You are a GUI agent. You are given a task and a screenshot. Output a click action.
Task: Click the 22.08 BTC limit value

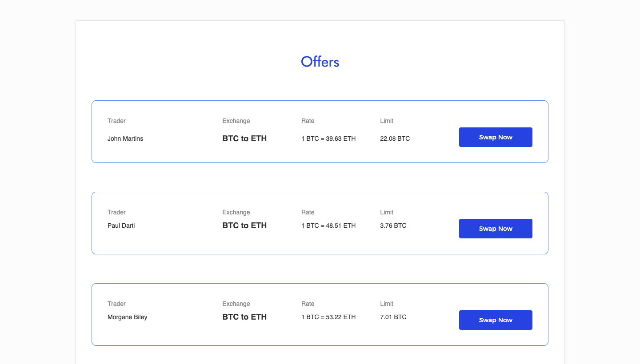[395, 138]
